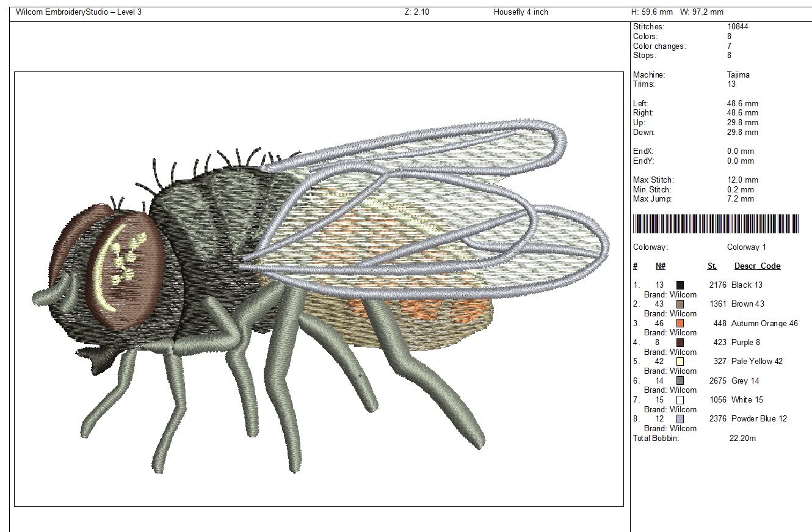
Task: Click the stitches count 10844
Action: pyautogui.click(x=738, y=27)
